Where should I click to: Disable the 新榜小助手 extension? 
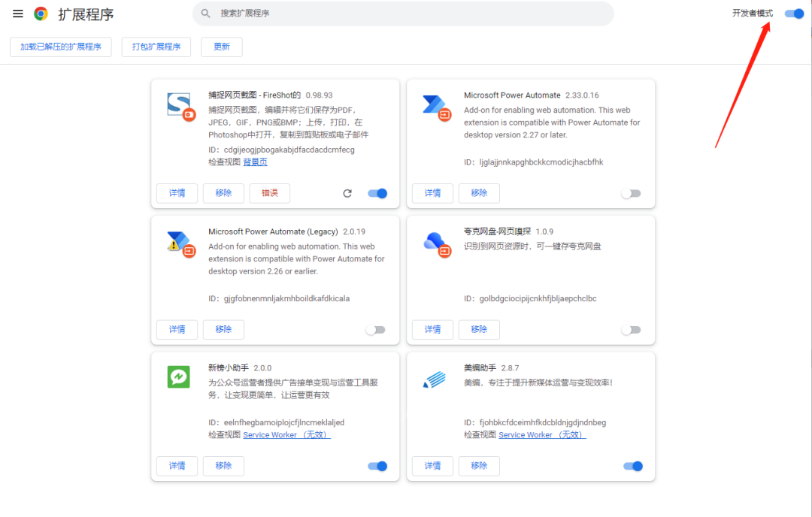coord(377,467)
